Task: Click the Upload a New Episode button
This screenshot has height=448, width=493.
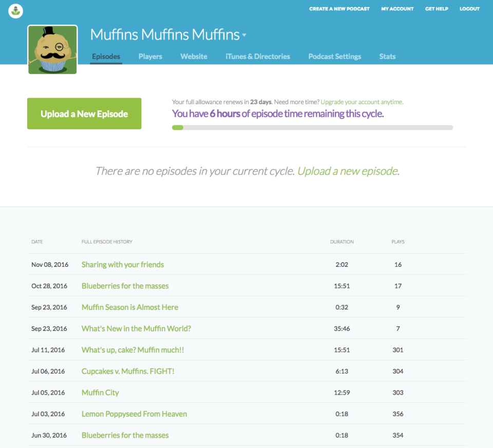Action: (84, 114)
